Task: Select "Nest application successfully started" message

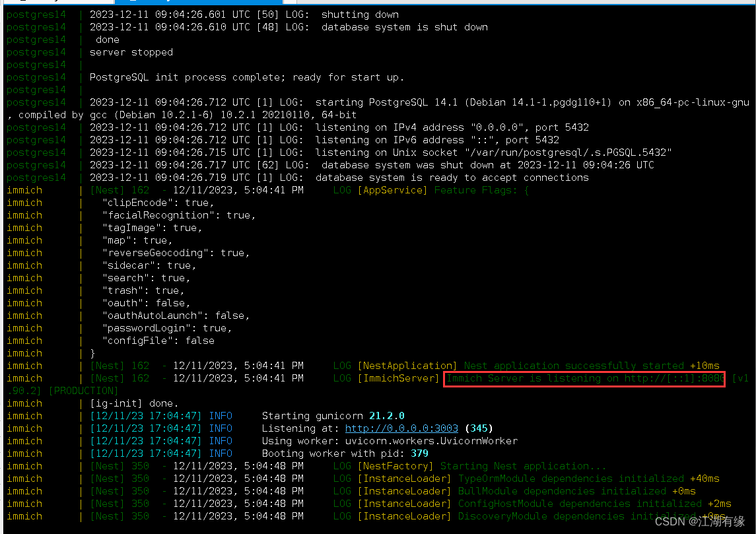Action: click(x=574, y=365)
